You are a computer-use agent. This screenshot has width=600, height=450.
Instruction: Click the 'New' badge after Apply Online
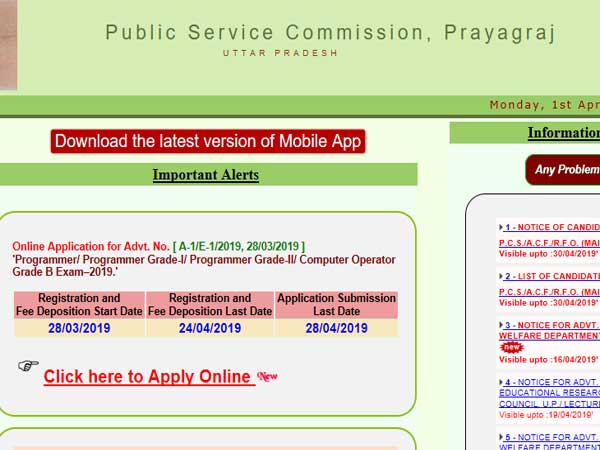(x=267, y=377)
